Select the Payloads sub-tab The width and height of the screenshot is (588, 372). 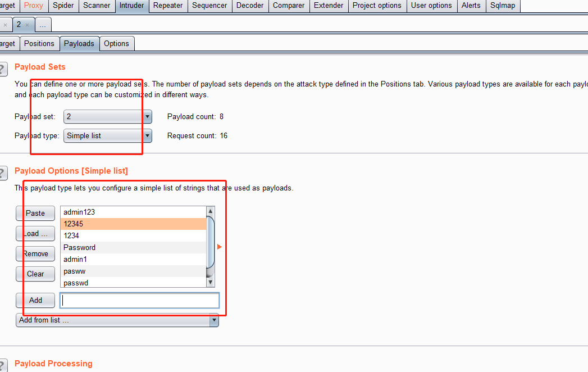coord(79,43)
